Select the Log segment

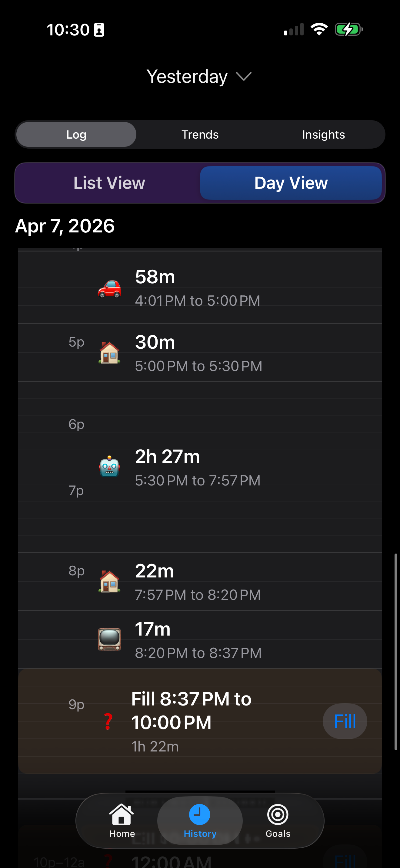(76, 134)
